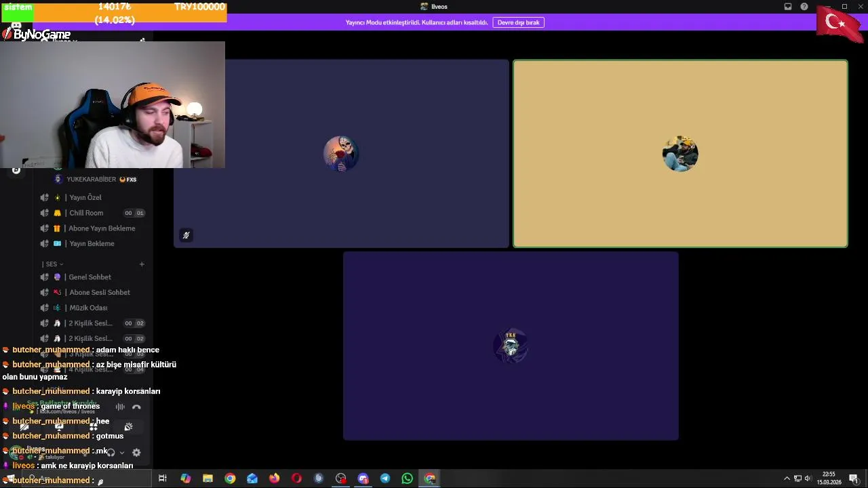Click the speaker icon beside Yayın Özel
Image resolution: width=868 pixels, height=488 pixels.
pyautogui.click(x=44, y=197)
